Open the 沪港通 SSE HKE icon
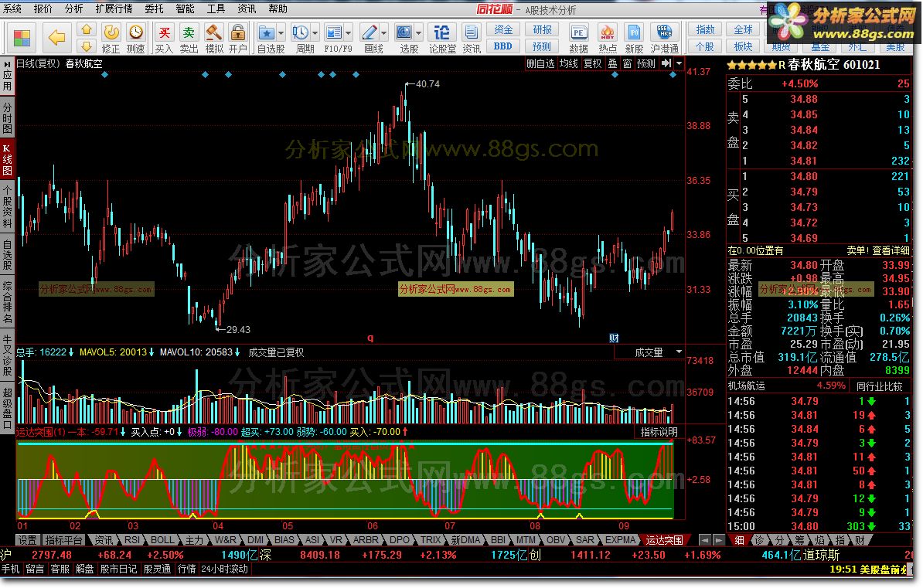The width and height of the screenshot is (923, 588). pyautogui.click(x=664, y=32)
